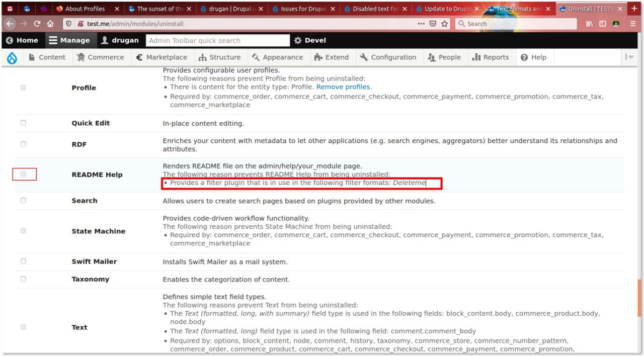Open the Appearance admin menu
644x356 pixels.
pyautogui.click(x=277, y=57)
